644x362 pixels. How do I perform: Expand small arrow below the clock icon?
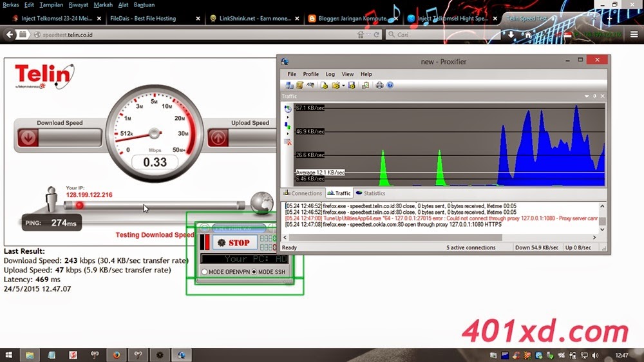pos(287,117)
